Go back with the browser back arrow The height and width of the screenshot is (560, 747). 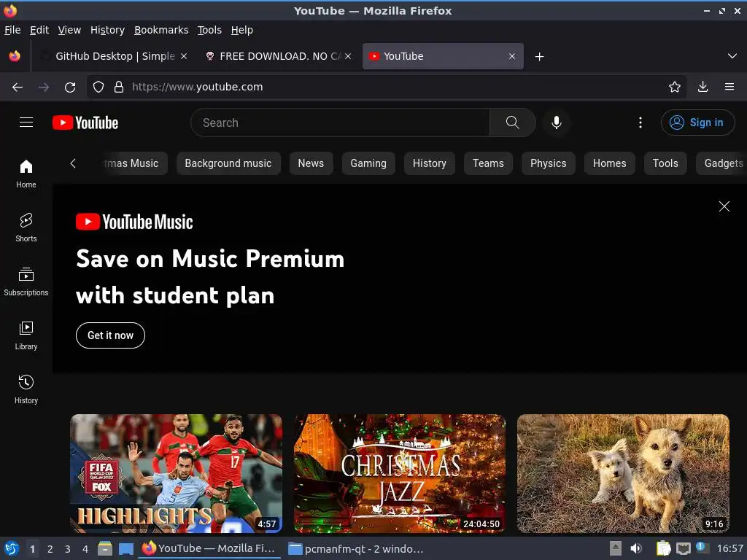(x=18, y=87)
